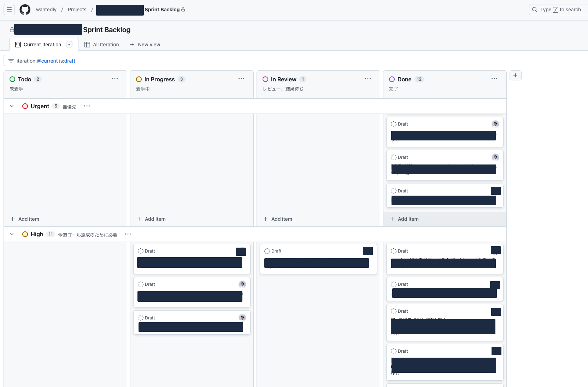Viewport: 588px width, 387px height.
Task: Open the first draft card in Urgent Done
Action: [x=445, y=132]
